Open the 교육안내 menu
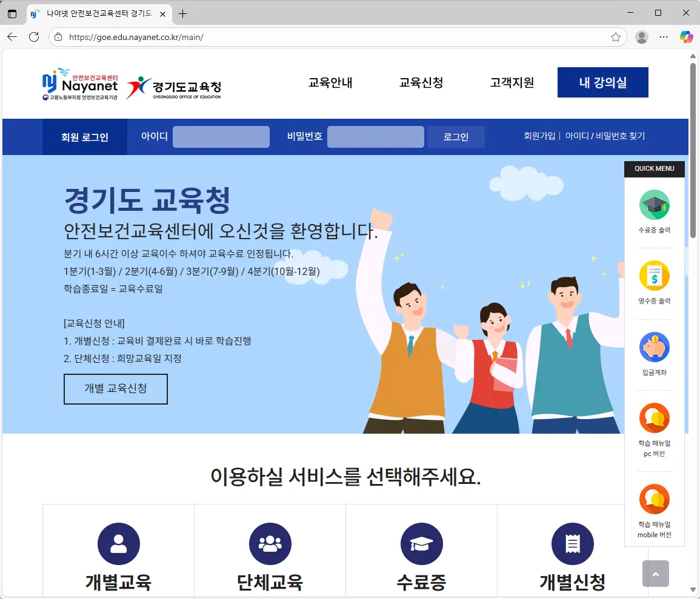Viewport: 700px width, 599px height. pyautogui.click(x=330, y=83)
